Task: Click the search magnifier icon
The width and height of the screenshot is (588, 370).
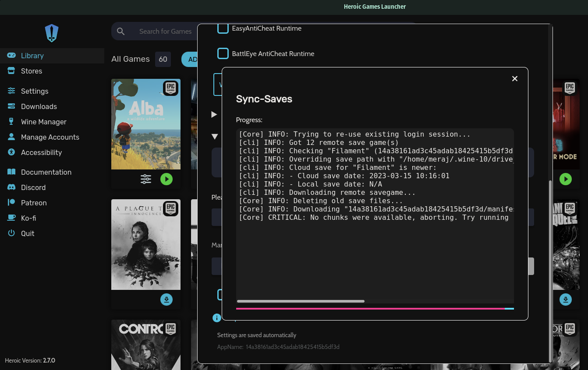Action: coord(120,31)
